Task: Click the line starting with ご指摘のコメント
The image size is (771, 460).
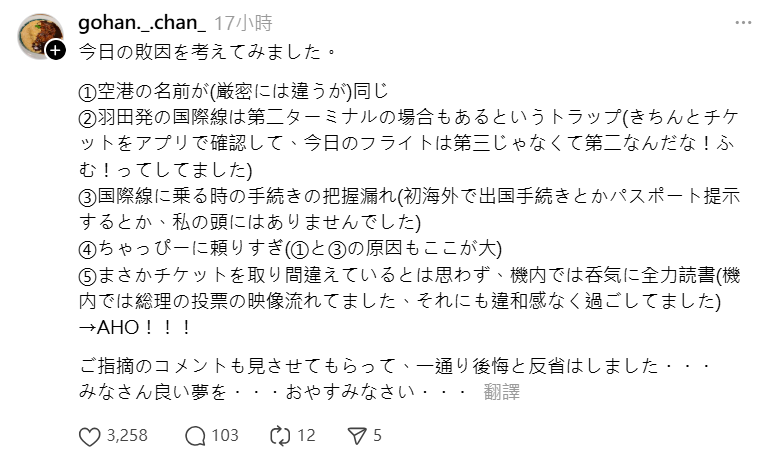Action: 393,366
